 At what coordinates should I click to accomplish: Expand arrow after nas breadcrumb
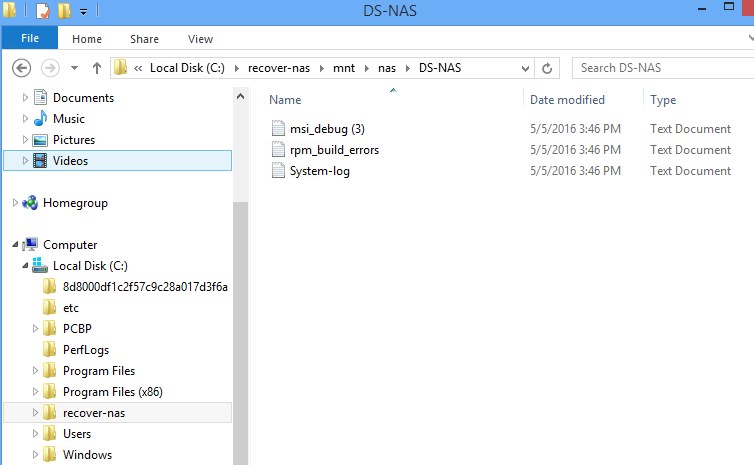pyautogui.click(x=408, y=68)
